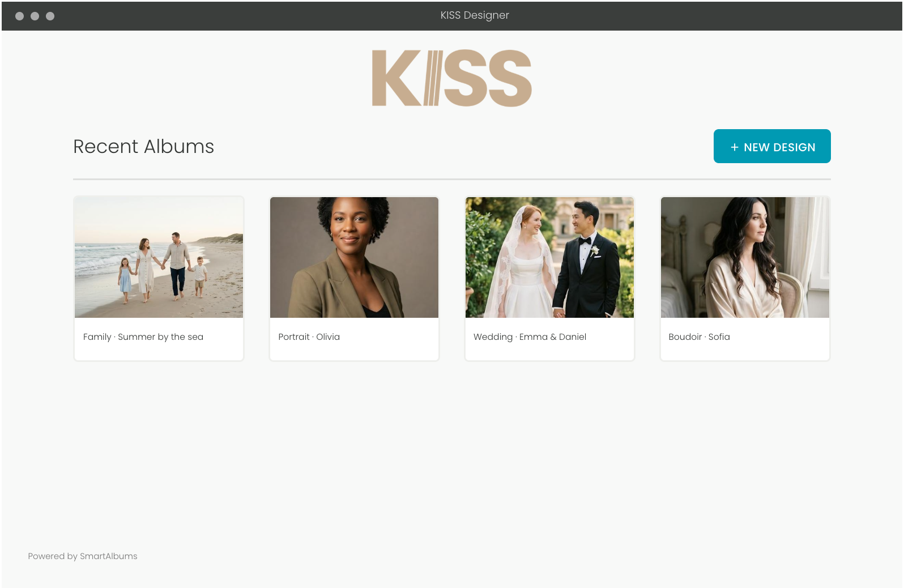Select the 'Wedding · Emma & Daniel' label
The width and height of the screenshot is (904, 588).
pyautogui.click(x=530, y=336)
